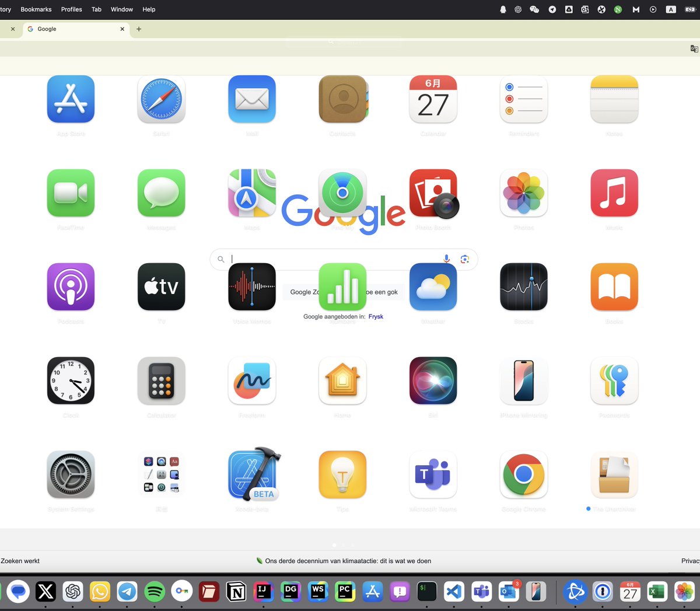Launch DataGrip from the Dock
The width and height of the screenshot is (700, 611).
tap(290, 592)
